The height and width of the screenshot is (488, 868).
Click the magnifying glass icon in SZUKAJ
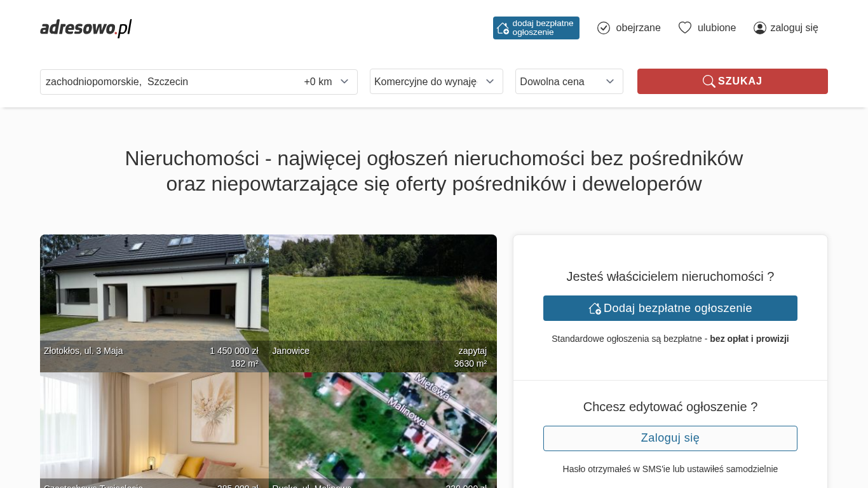pos(709,81)
